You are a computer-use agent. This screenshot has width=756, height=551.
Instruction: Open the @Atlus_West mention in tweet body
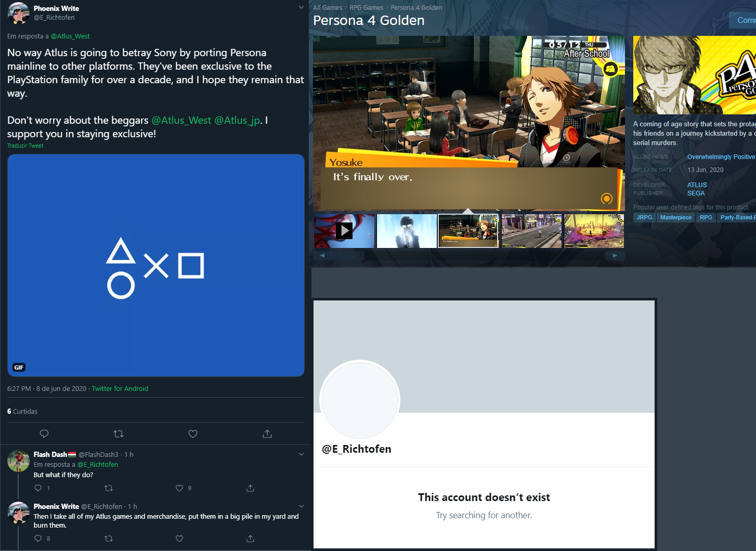pos(181,120)
